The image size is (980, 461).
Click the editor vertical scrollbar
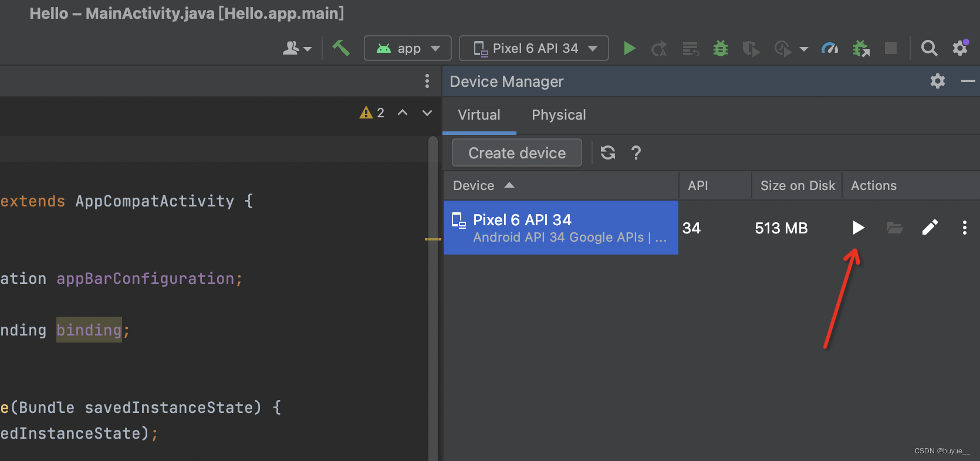pos(433,298)
